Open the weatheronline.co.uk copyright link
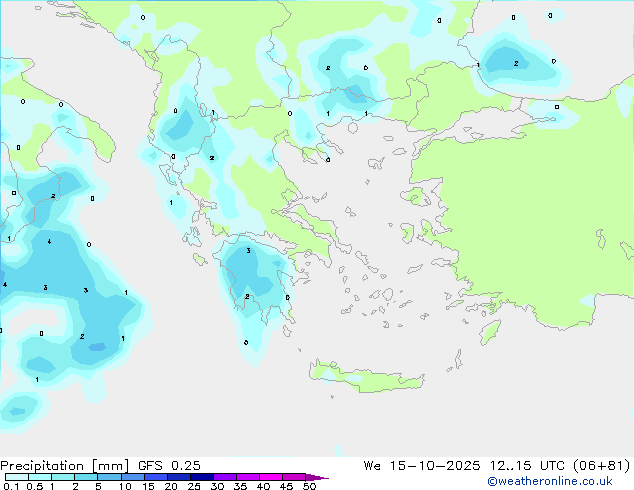This screenshot has height=490, width=634. coord(549,481)
